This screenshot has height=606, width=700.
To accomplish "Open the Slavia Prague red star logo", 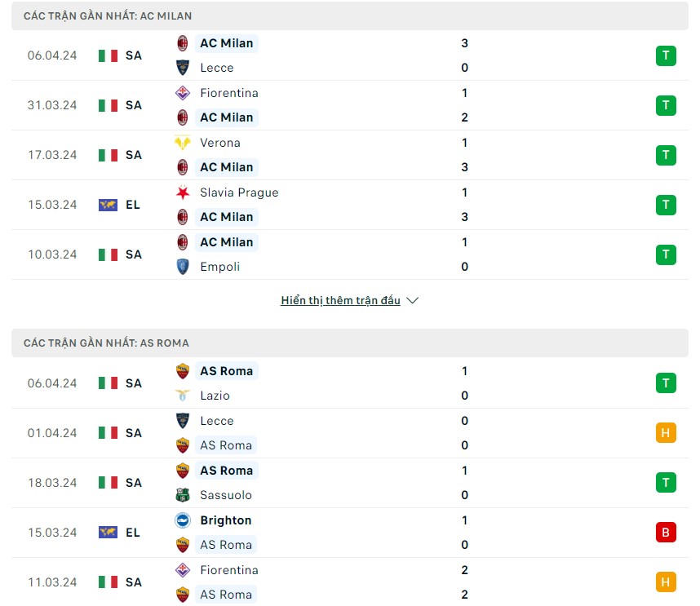I will coord(184,192).
